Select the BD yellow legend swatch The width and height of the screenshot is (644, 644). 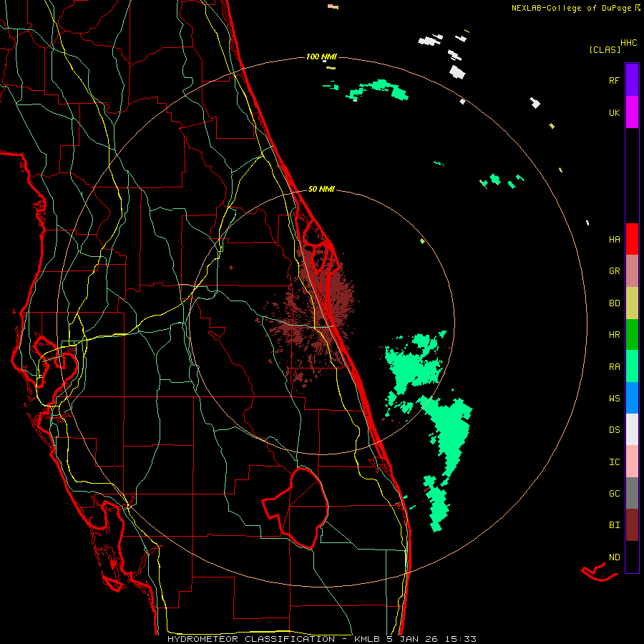632,303
